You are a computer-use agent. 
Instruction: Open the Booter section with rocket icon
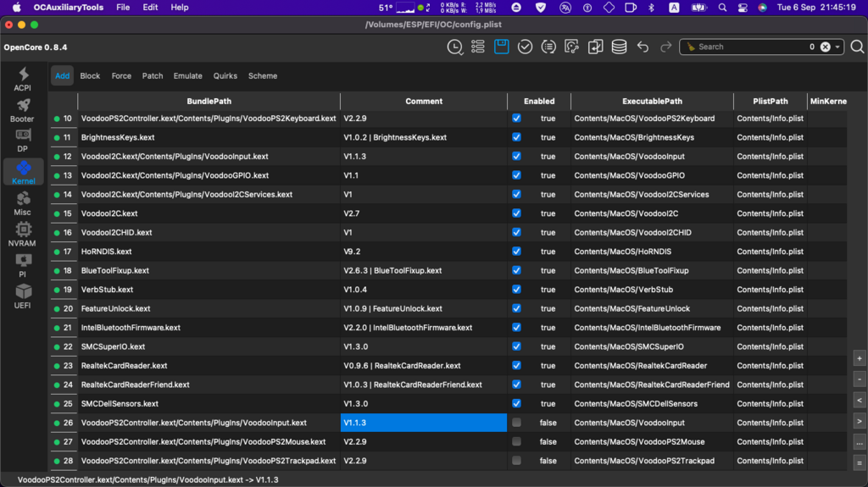(23, 110)
